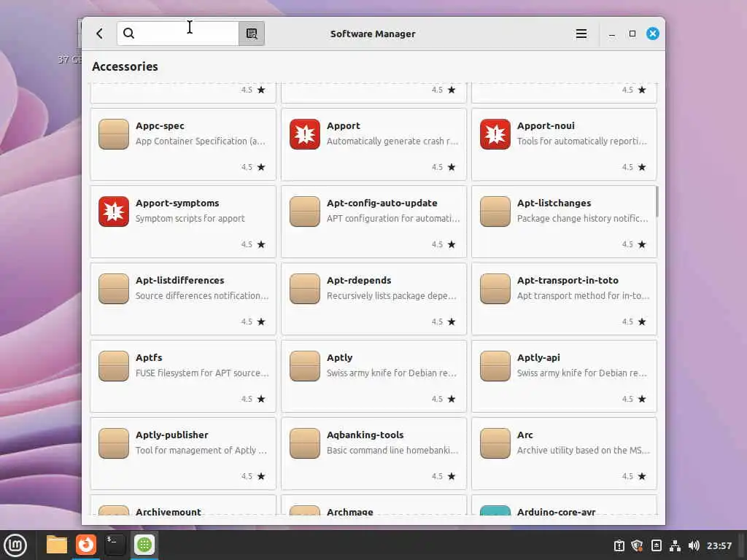Click 'FUSE filesystem for APT source...' text

[203, 373]
